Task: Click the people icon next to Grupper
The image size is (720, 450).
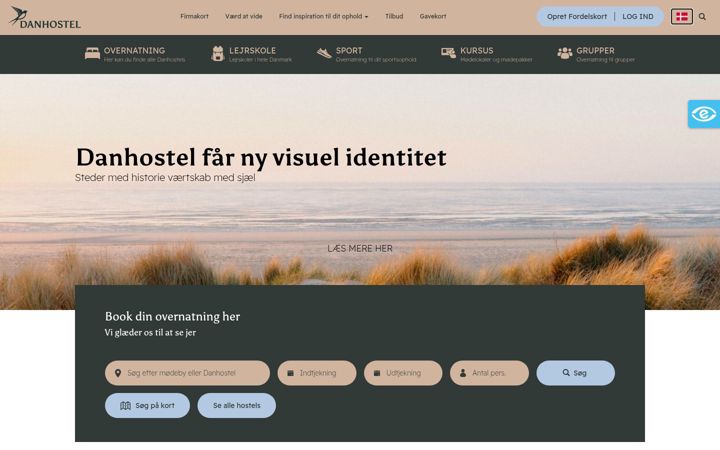Action: [x=564, y=53]
